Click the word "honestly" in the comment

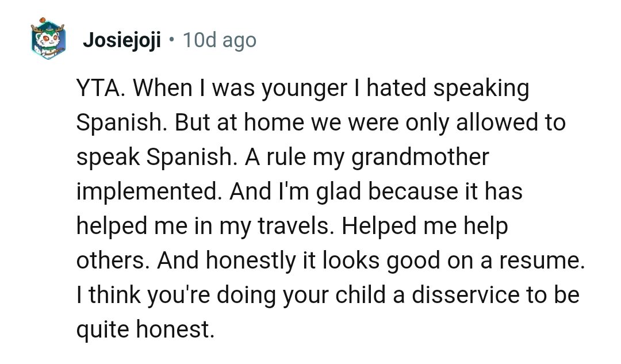click(x=248, y=261)
